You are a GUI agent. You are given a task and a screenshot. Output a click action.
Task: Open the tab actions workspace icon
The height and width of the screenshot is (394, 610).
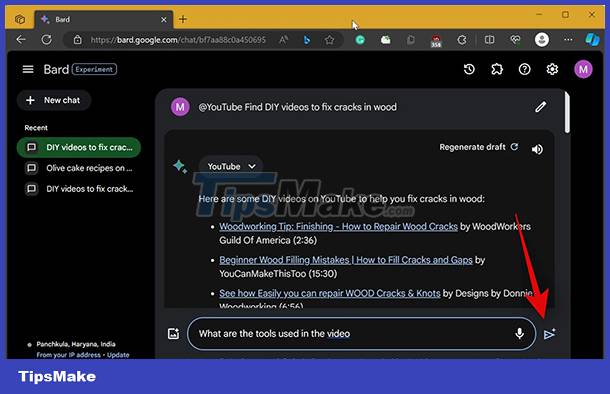tap(20, 19)
